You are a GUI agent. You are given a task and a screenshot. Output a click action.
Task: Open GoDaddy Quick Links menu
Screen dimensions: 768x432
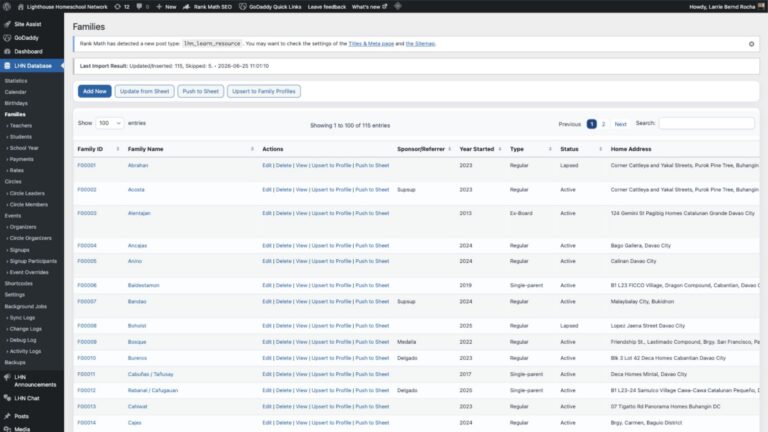270,7
